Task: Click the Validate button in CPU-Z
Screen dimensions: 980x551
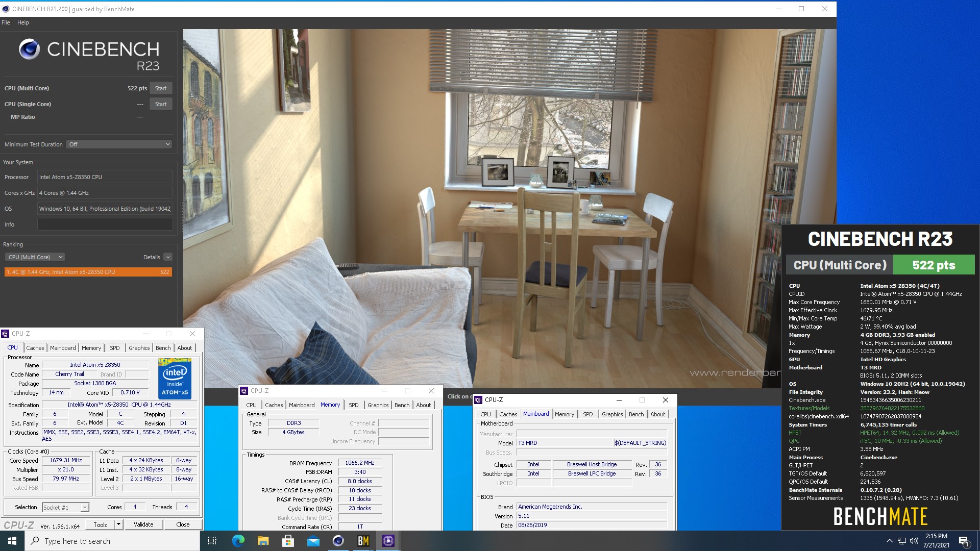Action: pos(143,524)
